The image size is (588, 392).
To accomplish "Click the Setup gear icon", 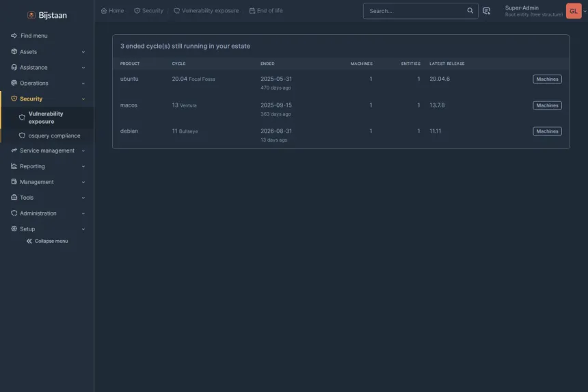I will coord(14,228).
